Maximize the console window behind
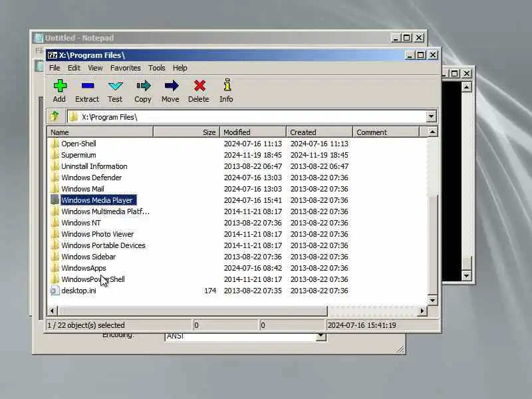The image size is (532, 399). point(455,73)
